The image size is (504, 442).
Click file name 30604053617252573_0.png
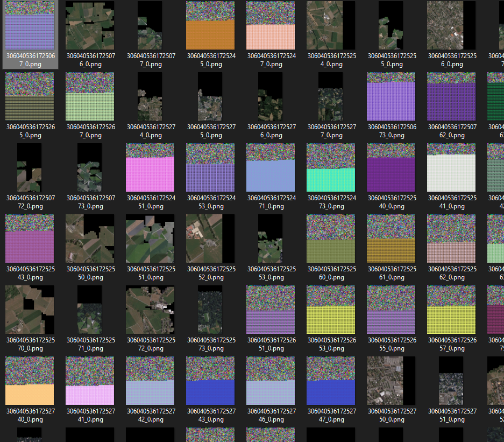211,344
